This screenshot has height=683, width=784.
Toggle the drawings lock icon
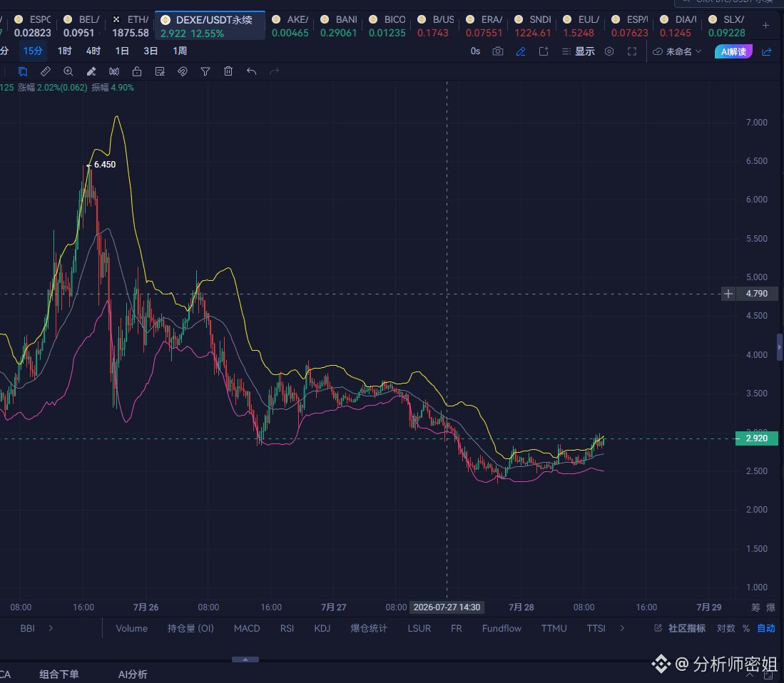pos(137,71)
